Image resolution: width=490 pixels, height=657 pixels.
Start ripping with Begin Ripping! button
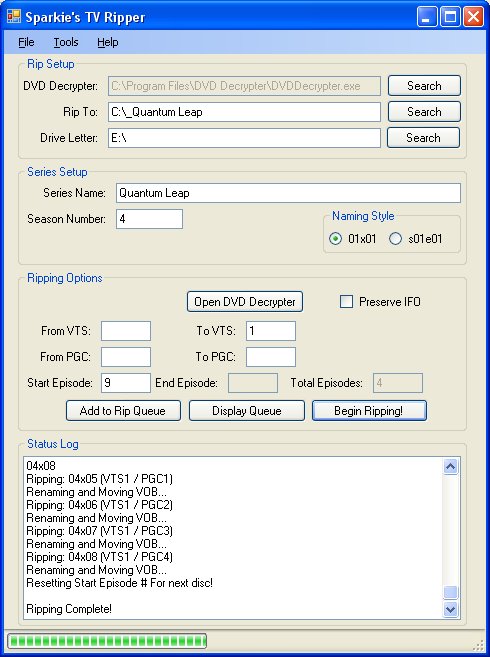(x=369, y=411)
